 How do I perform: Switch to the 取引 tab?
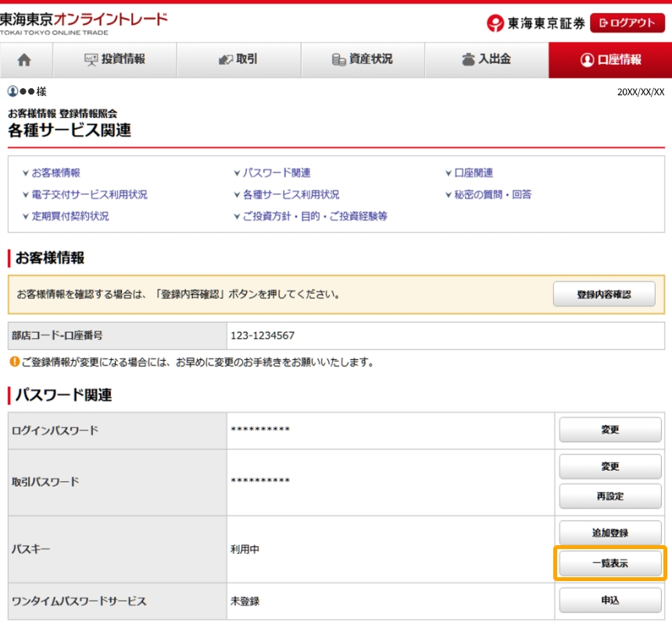coord(238,60)
